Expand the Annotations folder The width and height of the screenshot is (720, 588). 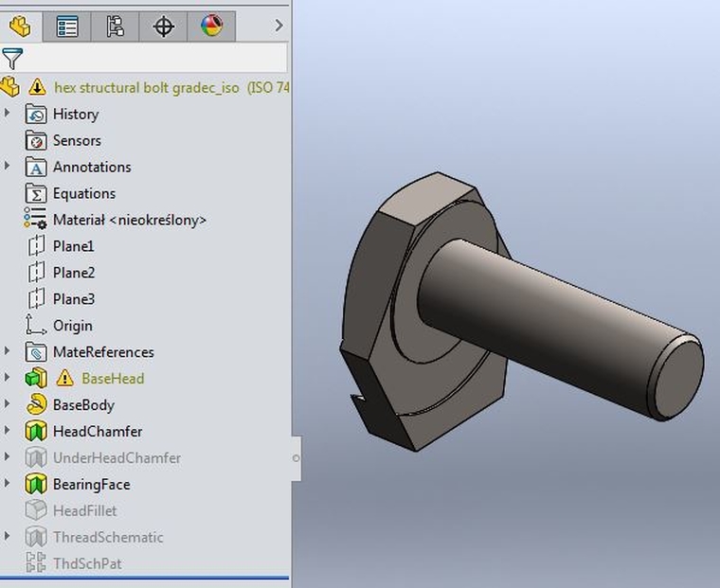click(7, 166)
